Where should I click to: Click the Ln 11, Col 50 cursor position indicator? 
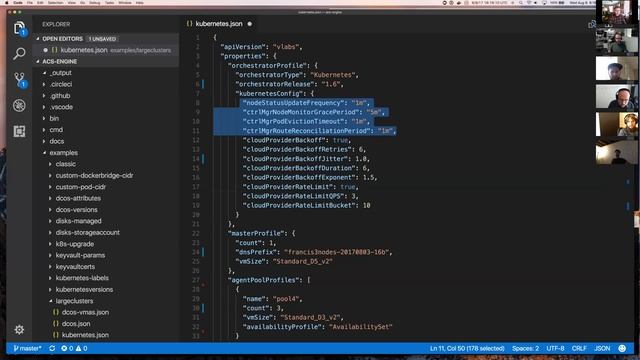point(467,349)
